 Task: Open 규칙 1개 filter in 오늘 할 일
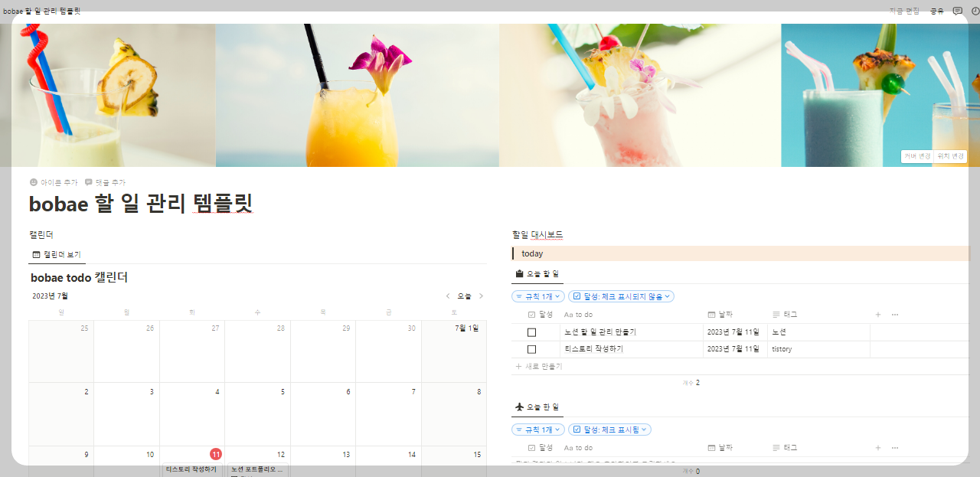(x=537, y=296)
